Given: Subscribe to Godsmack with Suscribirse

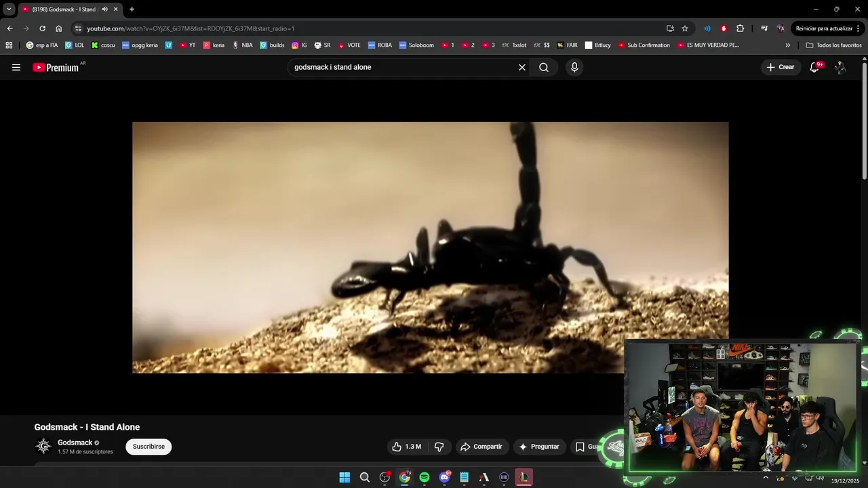Looking at the screenshot, I should (x=149, y=447).
